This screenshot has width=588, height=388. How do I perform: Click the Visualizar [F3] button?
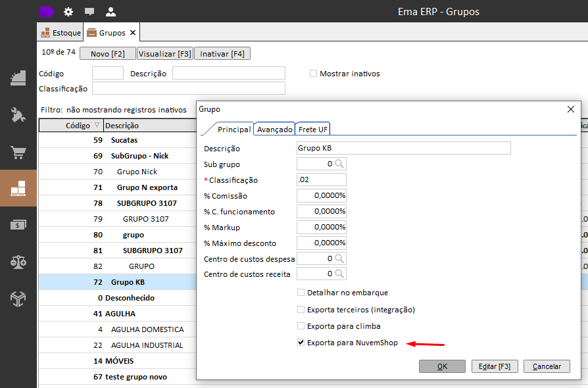click(x=165, y=54)
